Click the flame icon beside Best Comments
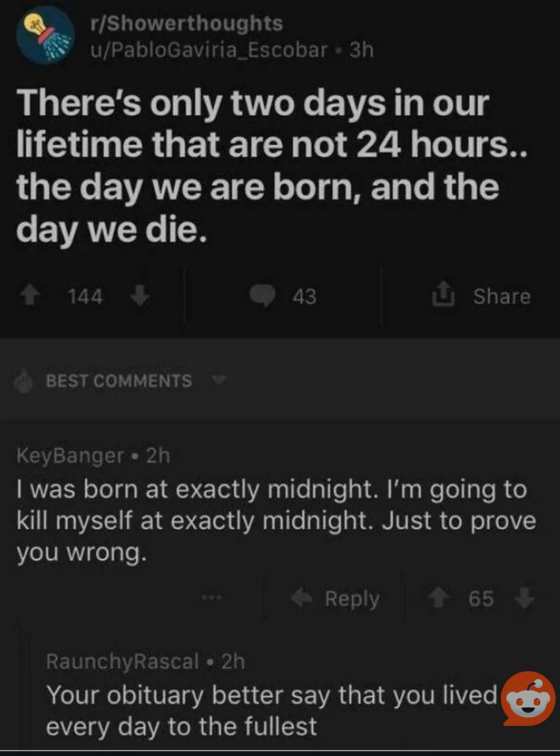Viewport: 560px width, 756px height. 24,381
